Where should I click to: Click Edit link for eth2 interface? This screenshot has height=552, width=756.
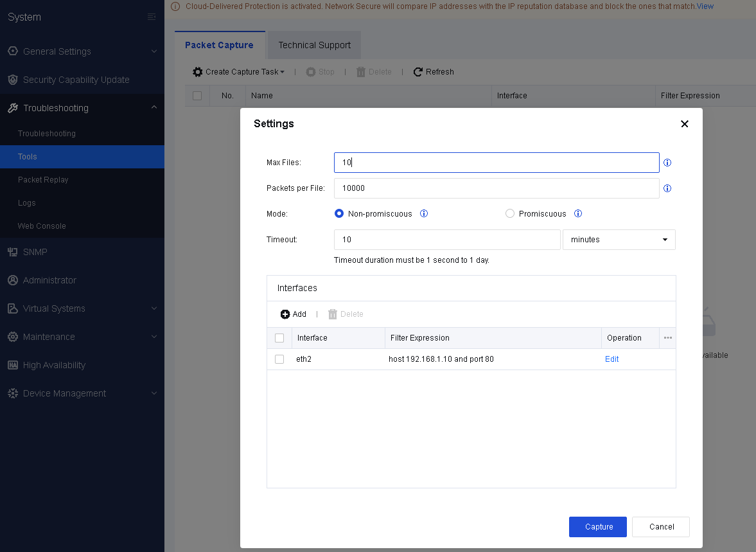[x=611, y=359]
